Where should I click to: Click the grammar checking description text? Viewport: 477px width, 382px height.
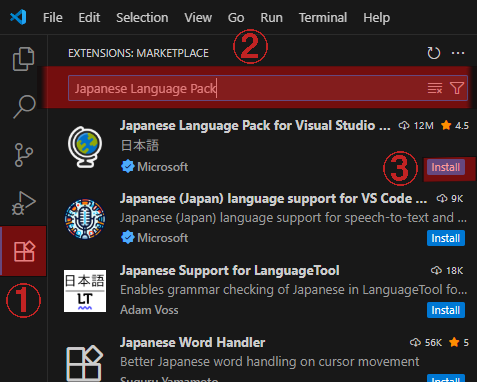(293, 290)
